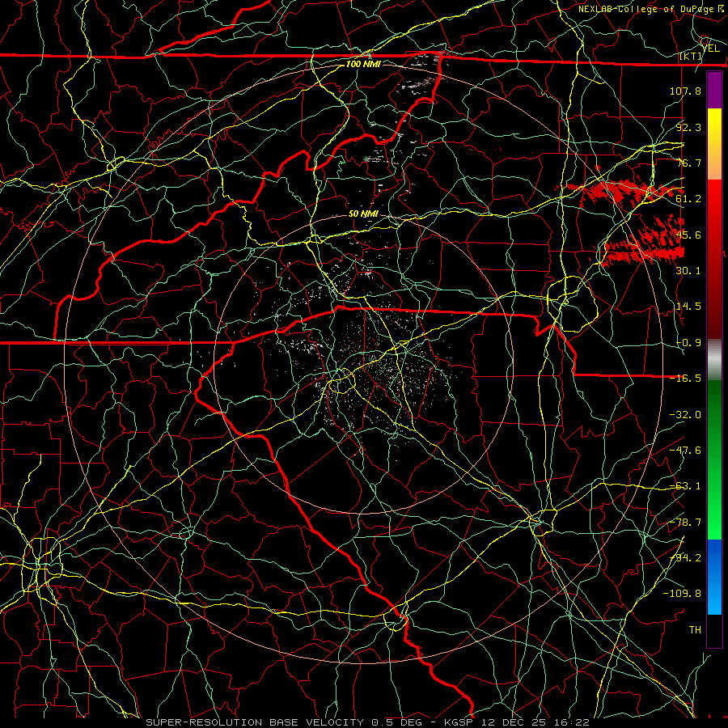Click the -32.0 legend value
728x728 pixels.
pyautogui.click(x=685, y=415)
